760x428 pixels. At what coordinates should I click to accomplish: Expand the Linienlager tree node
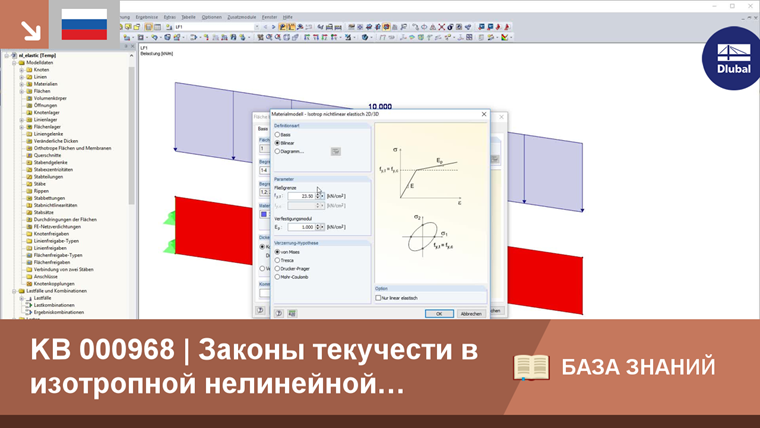coord(21,120)
